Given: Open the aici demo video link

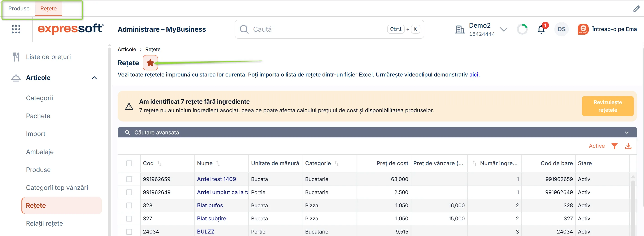Looking at the screenshot, I should coord(474,75).
